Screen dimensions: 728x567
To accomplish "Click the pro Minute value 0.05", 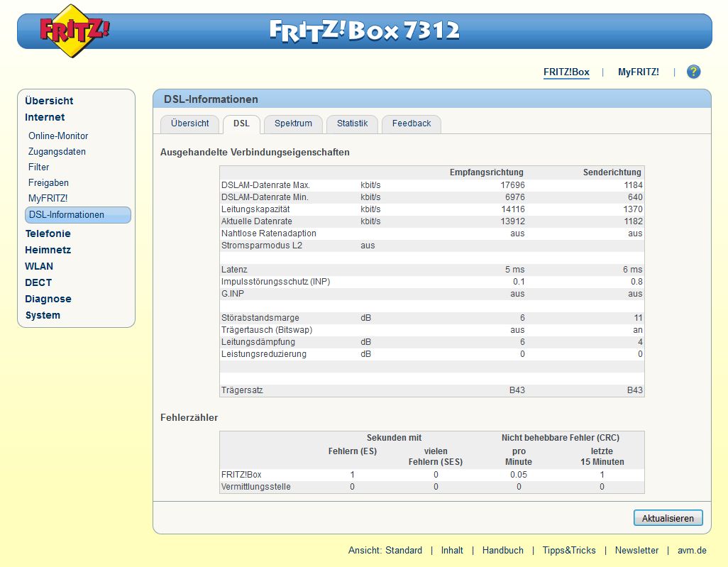I will click(519, 475).
